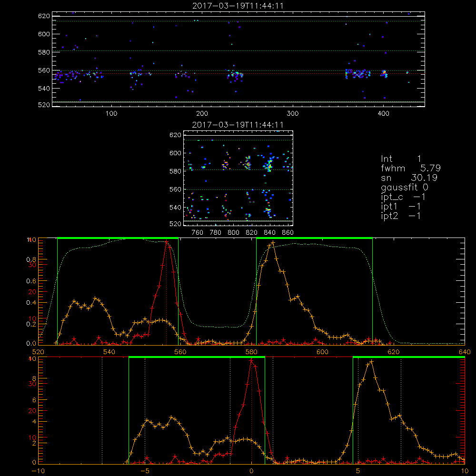
Task: Click y-axis label 560 on middle plot
Action: (176, 189)
